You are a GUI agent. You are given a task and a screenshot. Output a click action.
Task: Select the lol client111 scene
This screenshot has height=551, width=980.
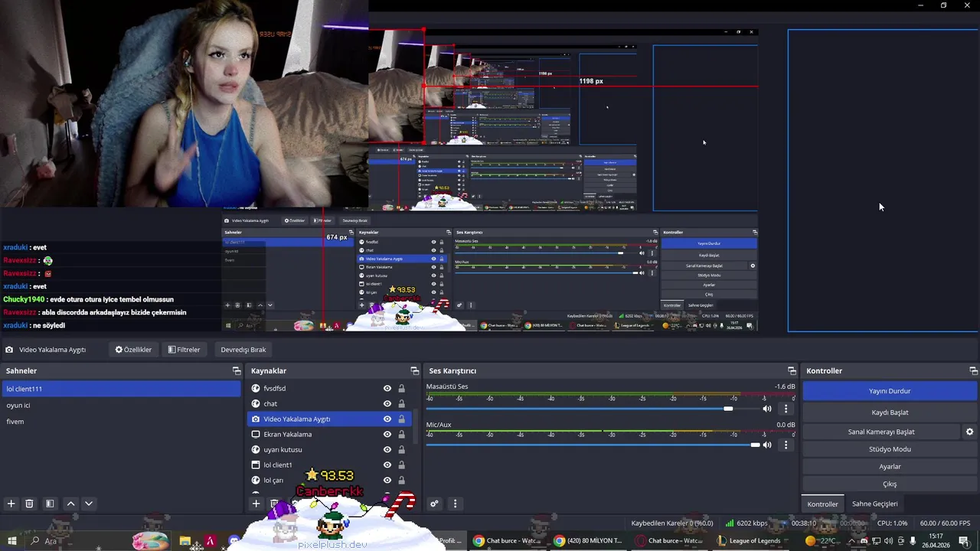[121, 389]
